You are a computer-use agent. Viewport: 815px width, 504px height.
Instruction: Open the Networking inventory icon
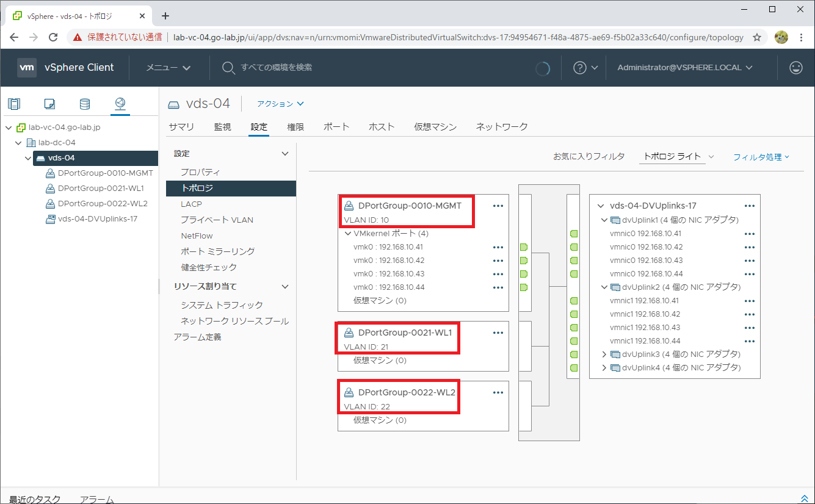tap(120, 103)
